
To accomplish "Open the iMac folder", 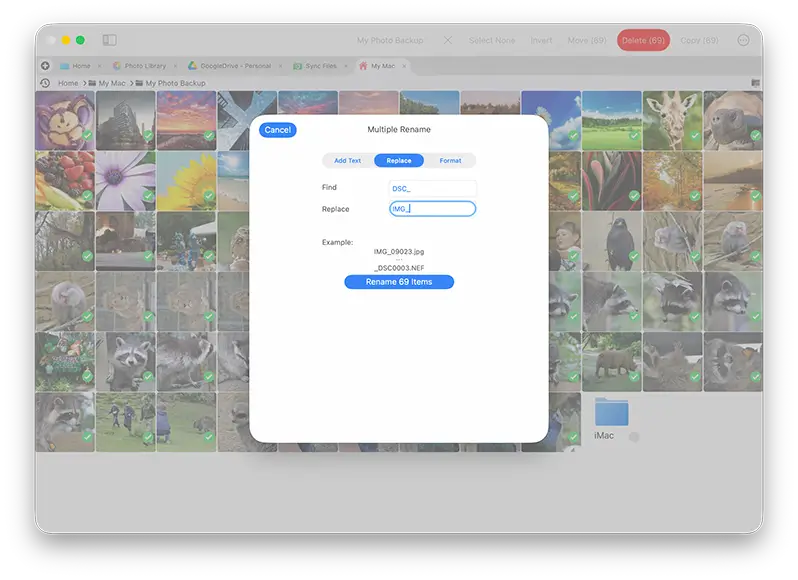I will 611,412.
